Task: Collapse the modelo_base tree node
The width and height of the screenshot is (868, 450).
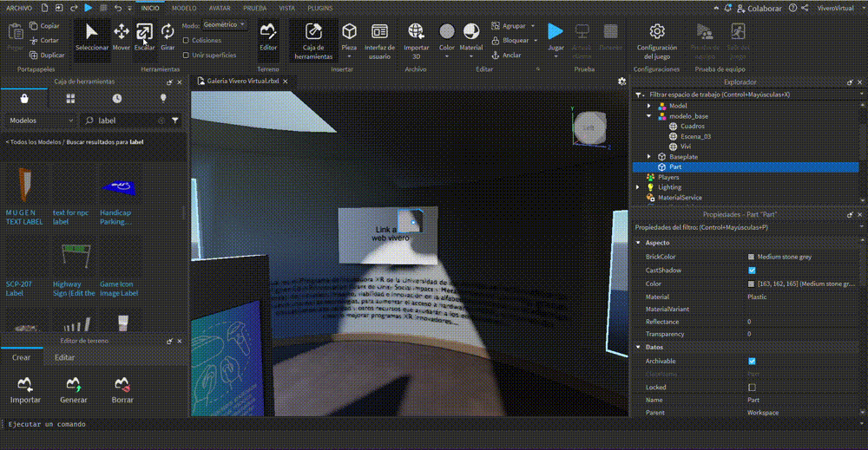Action: click(648, 116)
